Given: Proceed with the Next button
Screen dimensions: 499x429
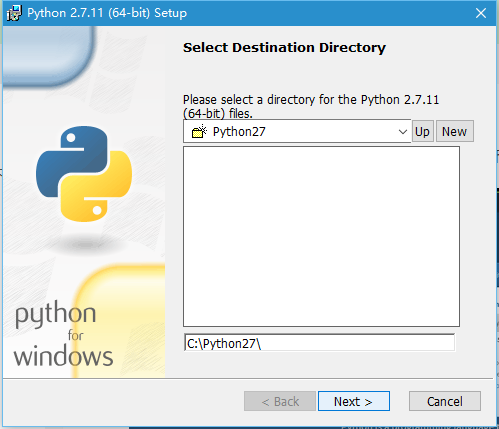Looking at the screenshot, I should 354,401.
